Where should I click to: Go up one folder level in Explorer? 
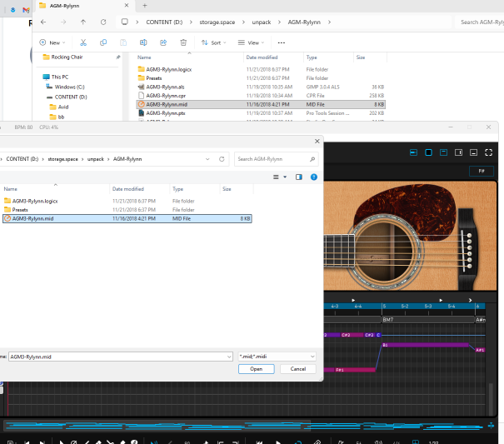coord(83,22)
